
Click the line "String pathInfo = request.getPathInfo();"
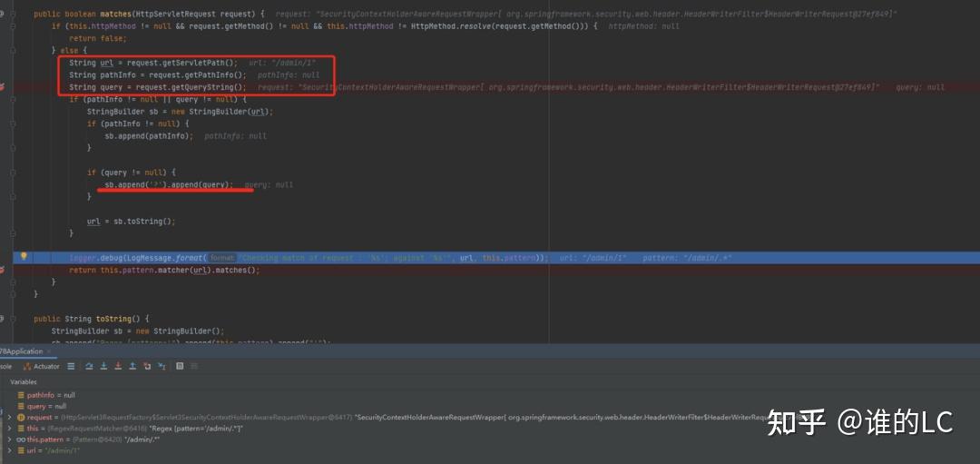click(x=158, y=75)
